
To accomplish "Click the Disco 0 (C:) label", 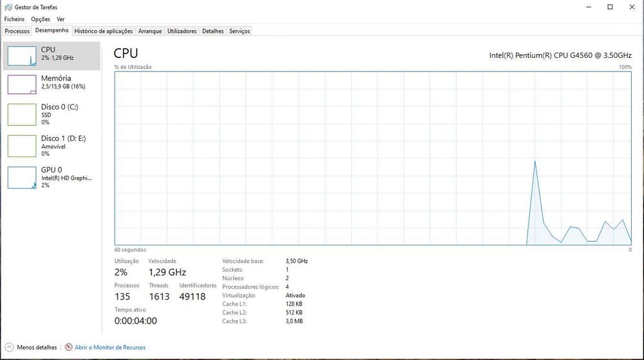I will pyautogui.click(x=59, y=107).
